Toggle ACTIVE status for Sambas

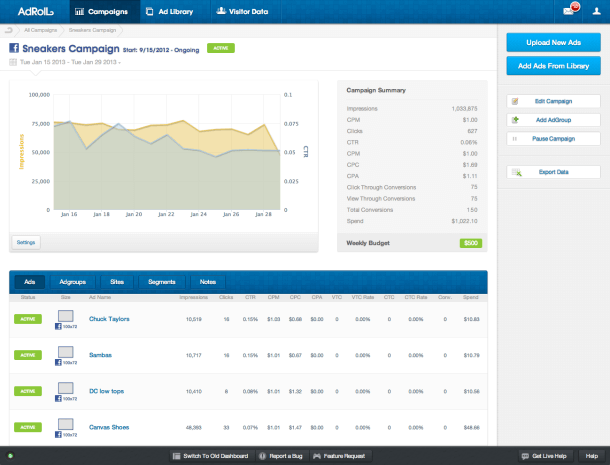pyautogui.click(x=28, y=355)
